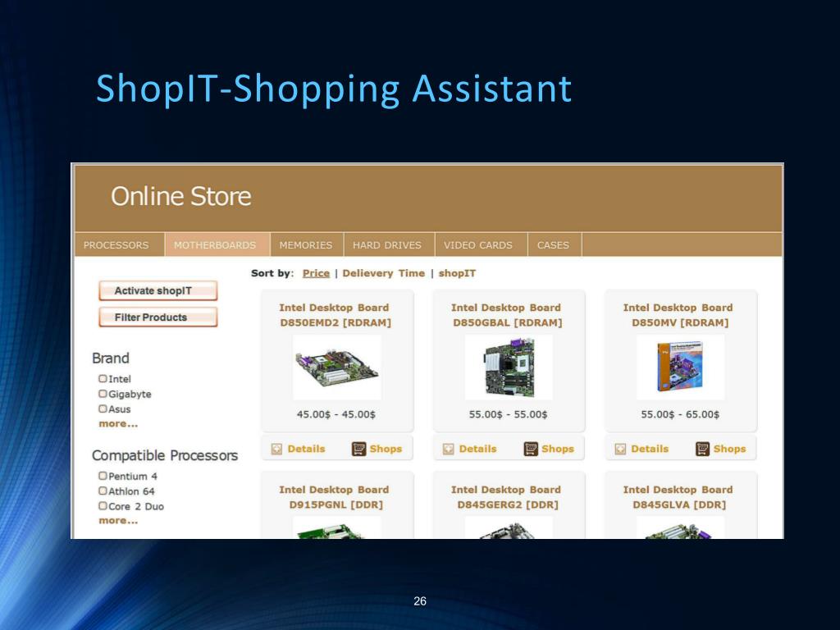Open Details link for D850MV board

click(650, 449)
